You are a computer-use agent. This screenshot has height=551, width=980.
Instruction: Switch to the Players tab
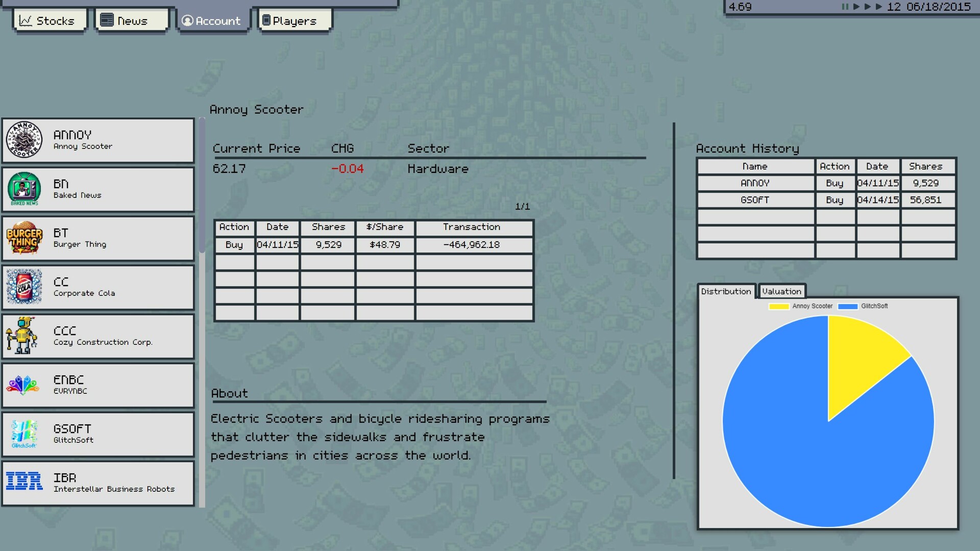coord(295,21)
